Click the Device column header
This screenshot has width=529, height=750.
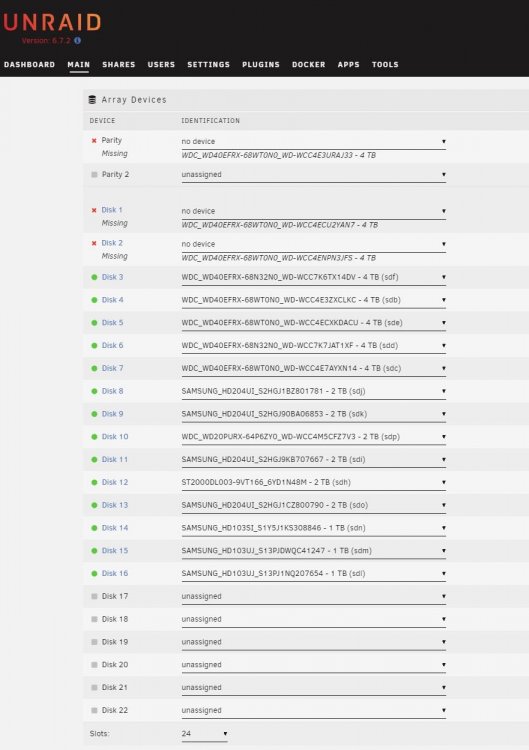pos(102,121)
